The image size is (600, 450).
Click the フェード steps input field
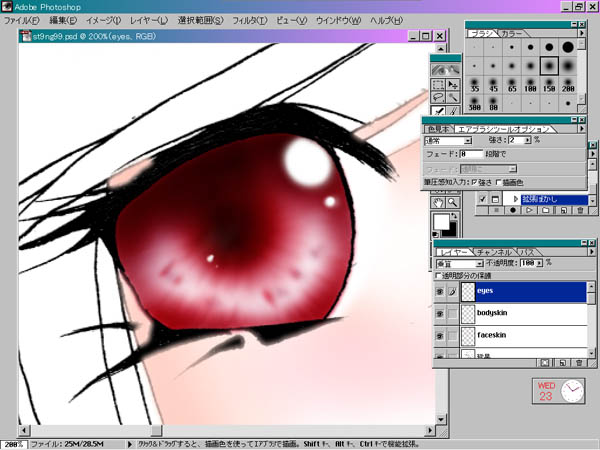471,154
